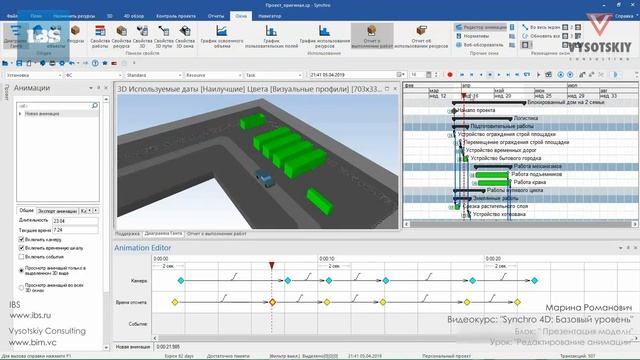Toggle Включить временную шкалу checkbox
The height and width of the screenshot is (360, 640).
(x=21, y=248)
